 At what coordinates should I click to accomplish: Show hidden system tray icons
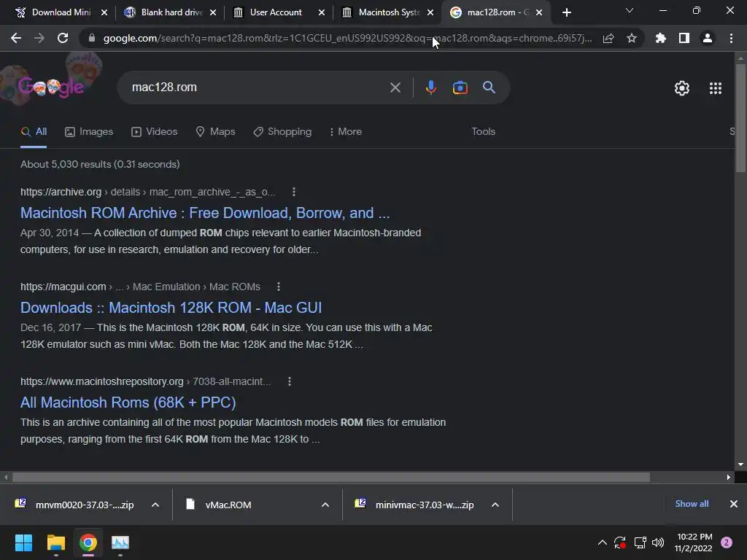click(x=602, y=542)
